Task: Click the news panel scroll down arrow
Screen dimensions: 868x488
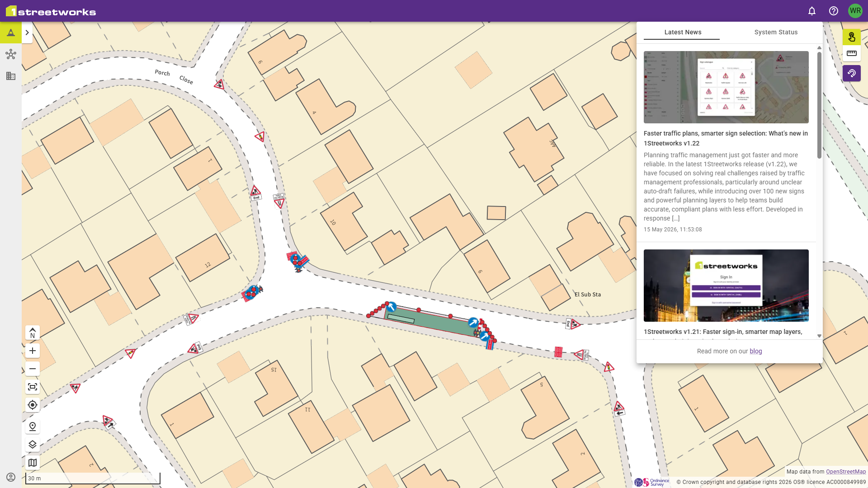Action: click(x=819, y=336)
